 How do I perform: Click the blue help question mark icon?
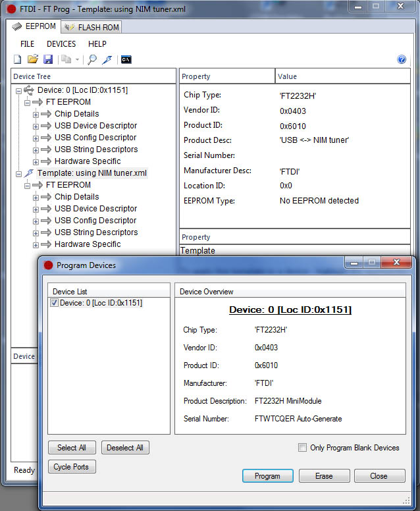pos(402,59)
